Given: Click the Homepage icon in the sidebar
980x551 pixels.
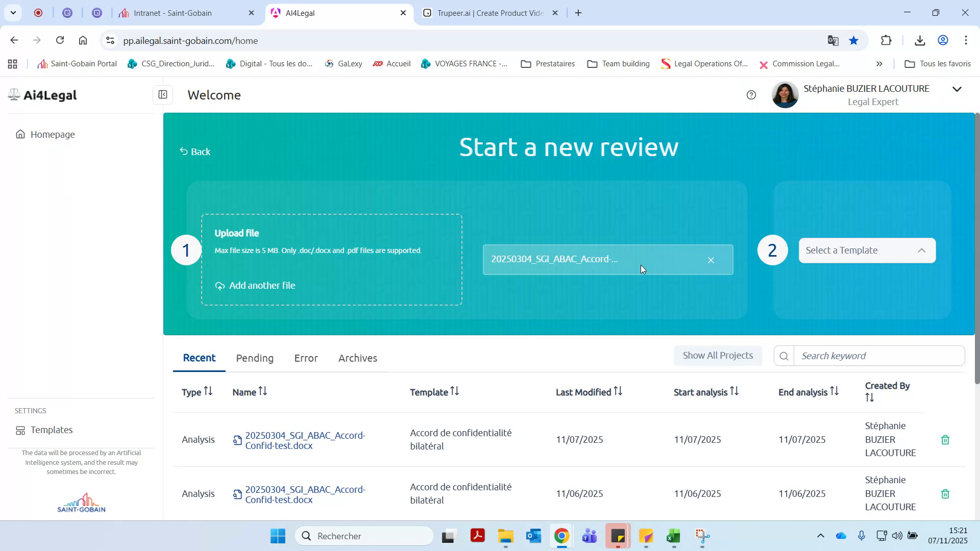Looking at the screenshot, I should [x=19, y=134].
